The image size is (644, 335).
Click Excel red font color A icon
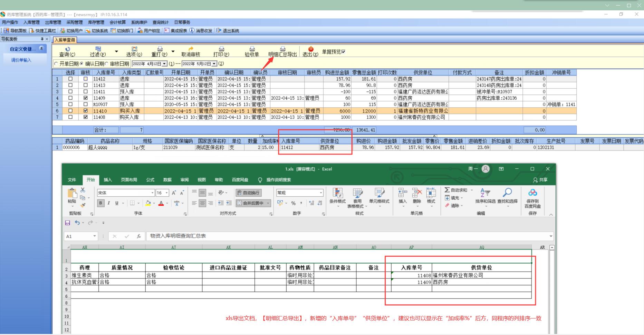coord(161,203)
